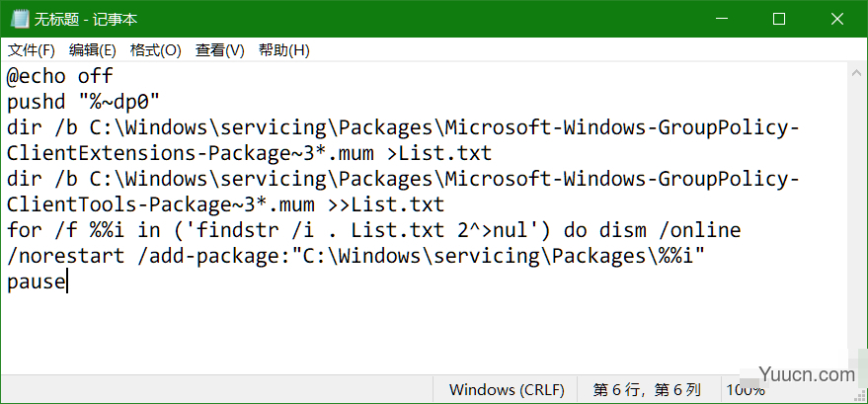
Task: Click the 100% zoom status indicator
Action: point(746,390)
